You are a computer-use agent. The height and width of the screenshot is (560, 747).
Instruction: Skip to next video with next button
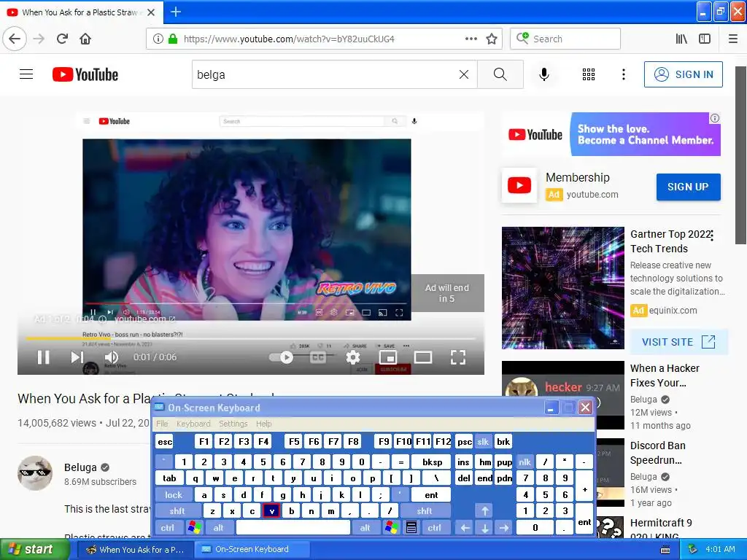[x=77, y=357]
